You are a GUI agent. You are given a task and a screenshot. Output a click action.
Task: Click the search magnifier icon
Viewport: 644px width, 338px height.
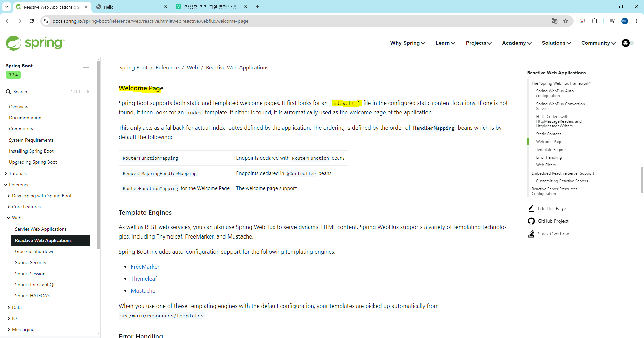pyautogui.click(x=8, y=92)
